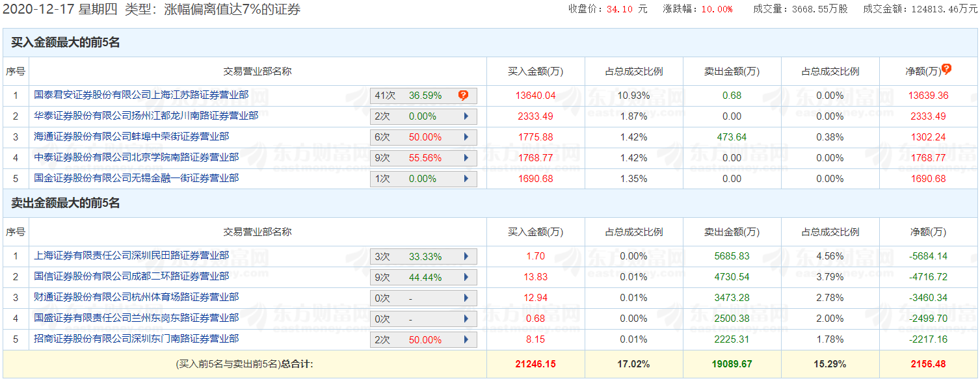980x381 pixels.
Task: Click arrow icon in 中泰证券北京 9次 box
Action: point(466,158)
